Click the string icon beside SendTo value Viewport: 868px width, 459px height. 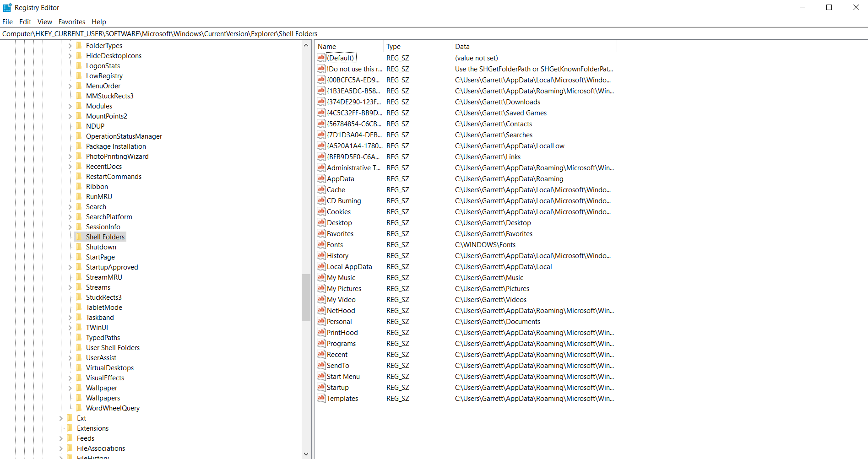point(321,365)
